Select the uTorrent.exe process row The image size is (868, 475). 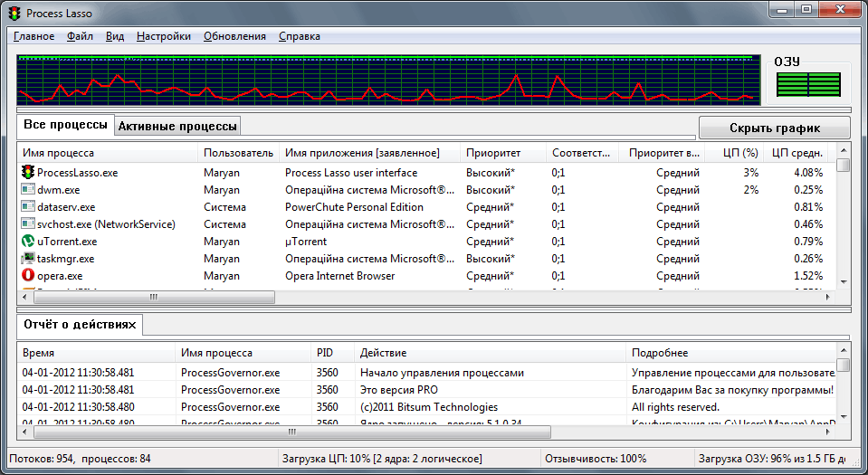[427, 242]
